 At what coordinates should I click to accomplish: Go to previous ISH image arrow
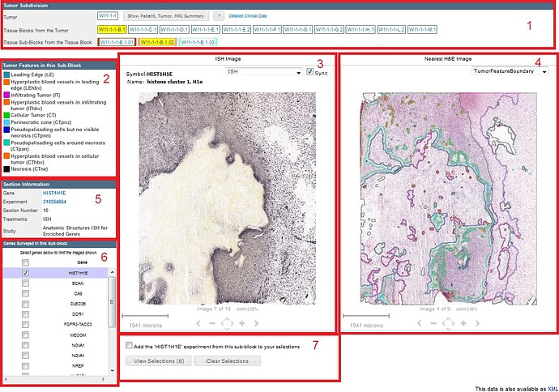click(198, 323)
